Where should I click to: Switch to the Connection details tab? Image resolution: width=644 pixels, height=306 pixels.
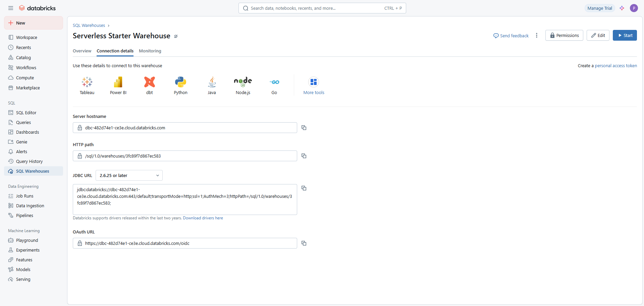115,51
